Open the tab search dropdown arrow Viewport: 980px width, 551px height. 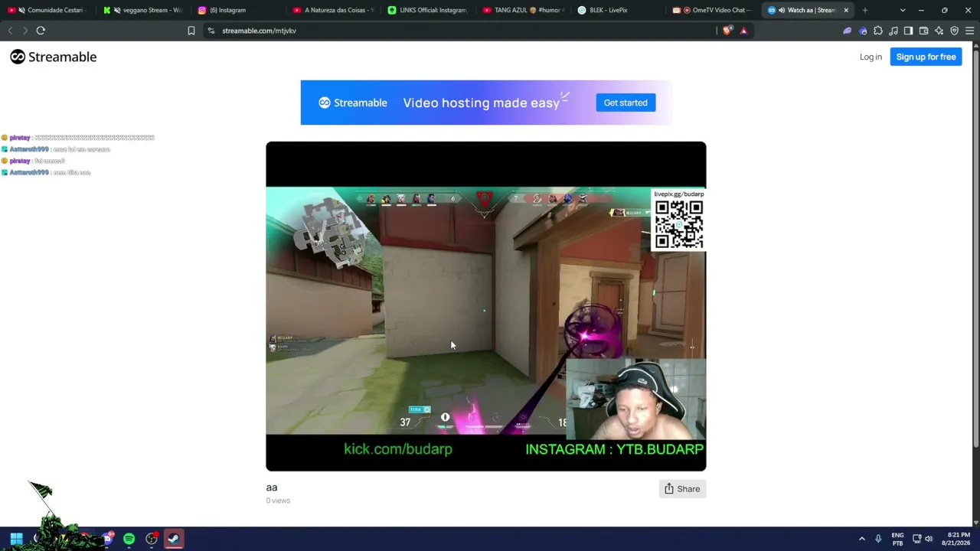[x=903, y=10]
